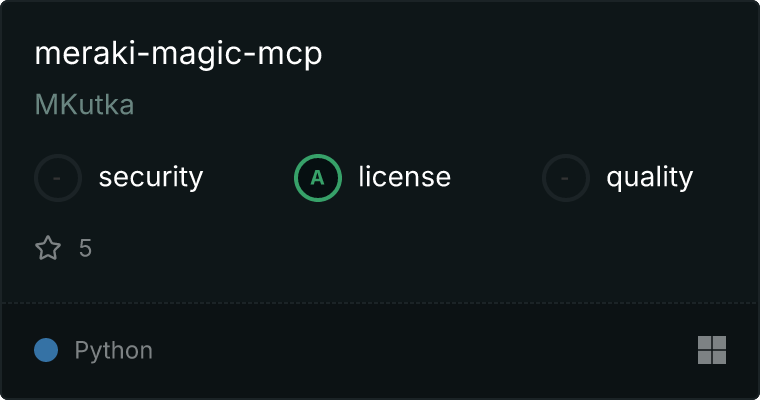Select the security label text

coord(151,177)
